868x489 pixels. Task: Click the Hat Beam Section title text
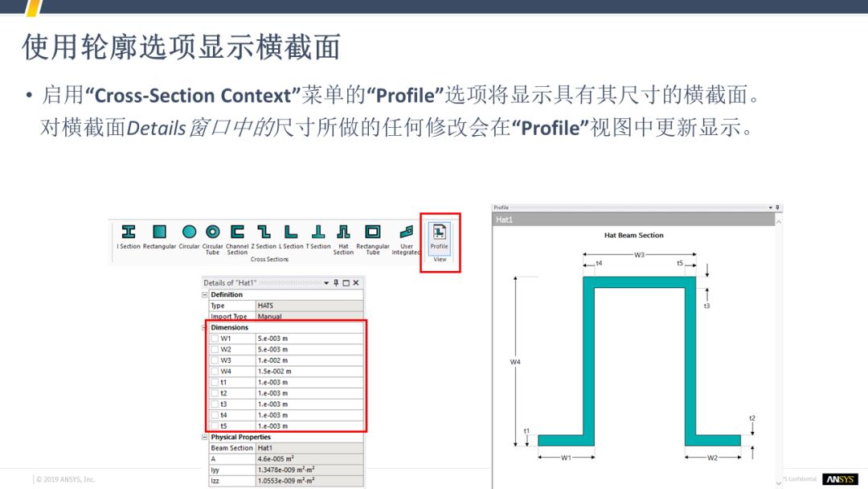pyautogui.click(x=634, y=236)
